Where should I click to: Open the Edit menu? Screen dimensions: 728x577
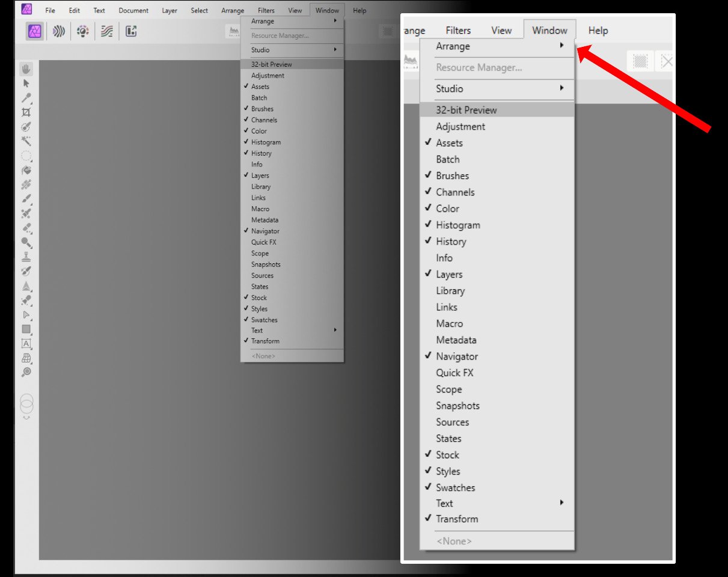(x=75, y=10)
